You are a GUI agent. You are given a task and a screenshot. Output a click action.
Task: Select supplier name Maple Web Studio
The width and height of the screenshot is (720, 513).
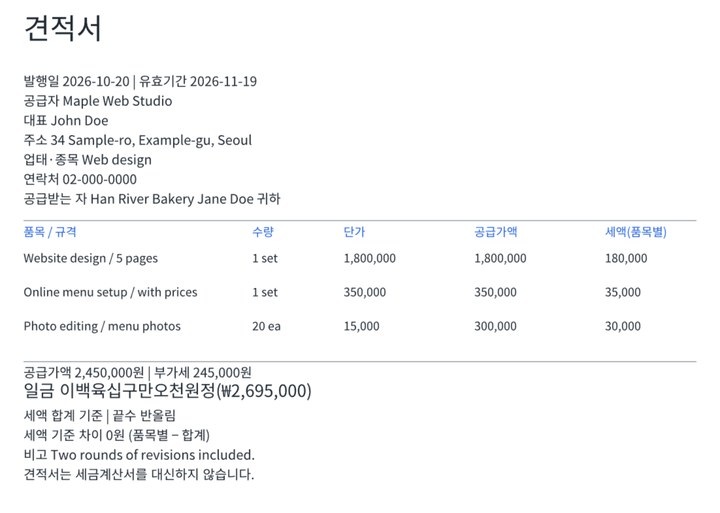coord(117,101)
